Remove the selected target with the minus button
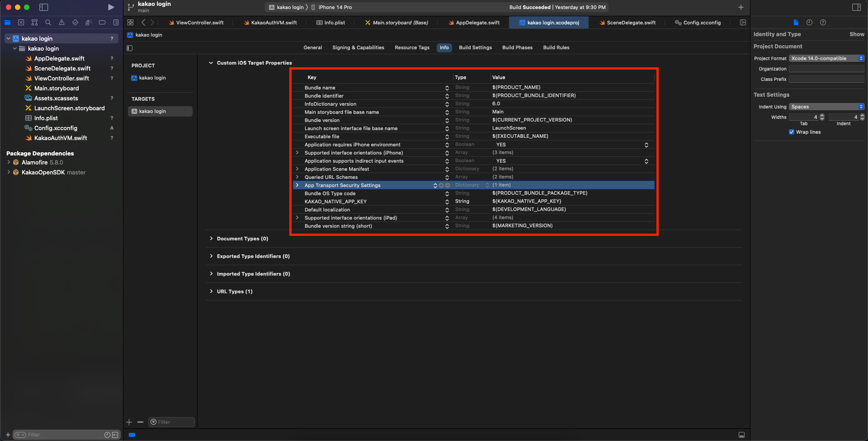This screenshot has height=441, width=868. [x=140, y=422]
